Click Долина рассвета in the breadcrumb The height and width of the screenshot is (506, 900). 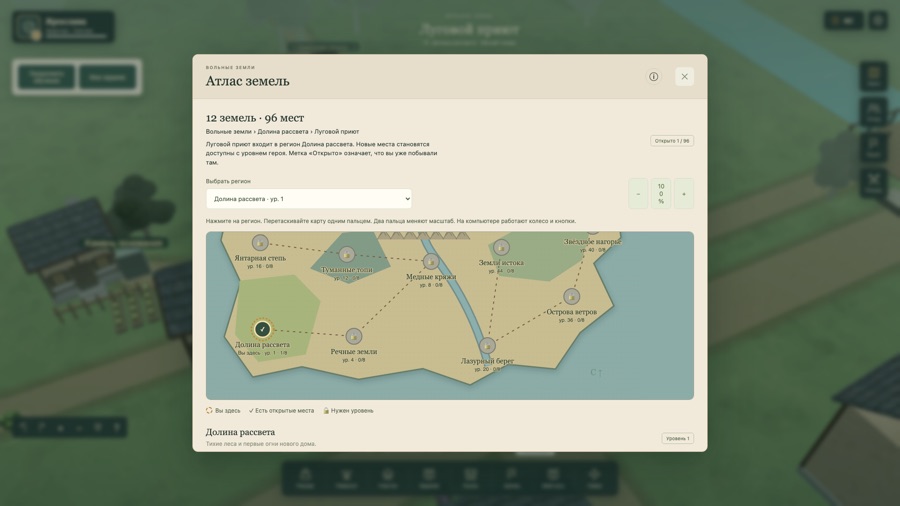pyautogui.click(x=282, y=131)
